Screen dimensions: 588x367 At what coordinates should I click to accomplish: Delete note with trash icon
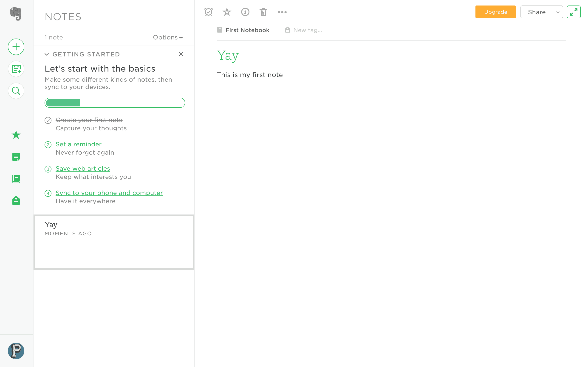click(263, 12)
